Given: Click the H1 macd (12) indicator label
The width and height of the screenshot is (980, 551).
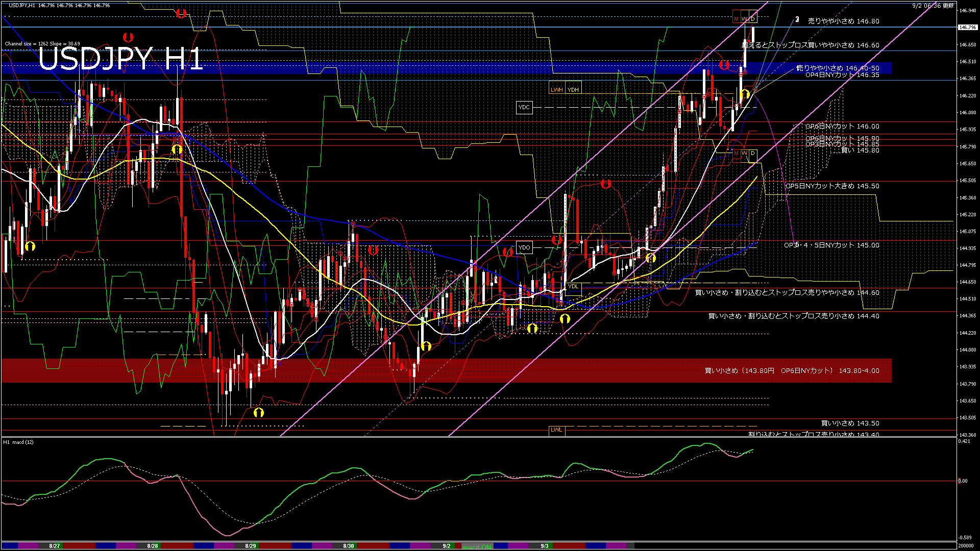Looking at the screenshot, I should (x=18, y=442).
